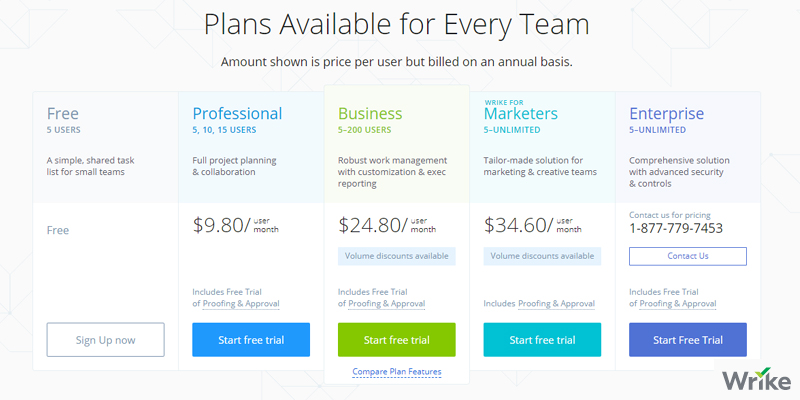Viewport: 800px width, 400px height.
Task: Select the Enterprise plan heading
Action: pyautogui.click(x=667, y=114)
